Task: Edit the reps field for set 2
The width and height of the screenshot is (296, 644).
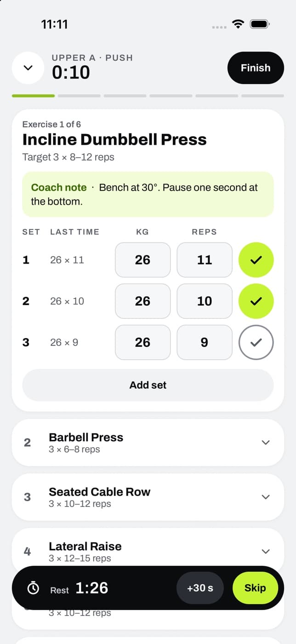Action: point(205,301)
